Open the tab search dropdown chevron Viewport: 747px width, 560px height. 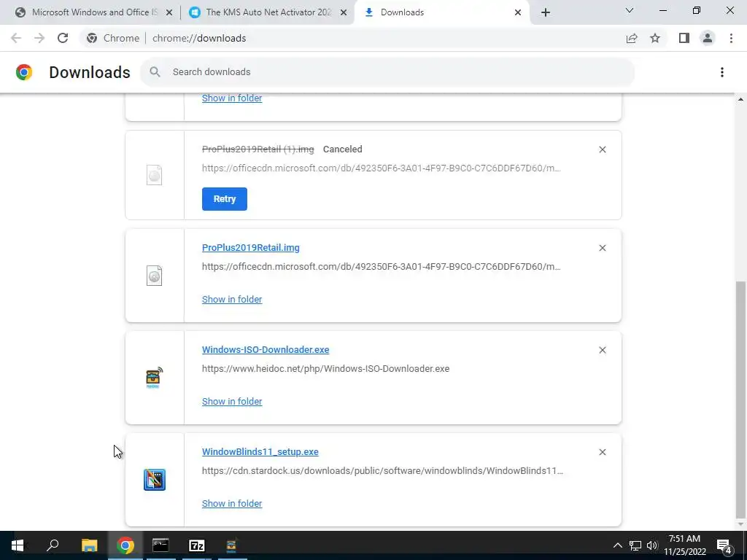point(630,10)
